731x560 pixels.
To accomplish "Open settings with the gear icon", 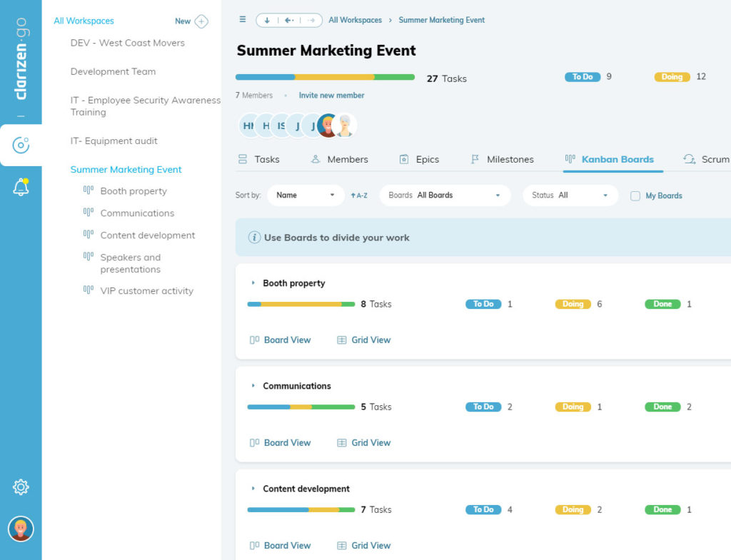I will coord(21,487).
